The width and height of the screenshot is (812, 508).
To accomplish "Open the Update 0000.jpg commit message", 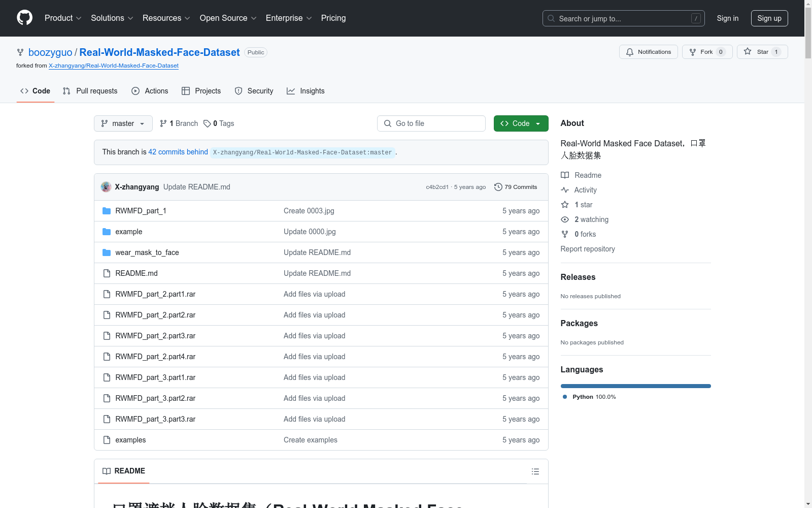I will (310, 232).
